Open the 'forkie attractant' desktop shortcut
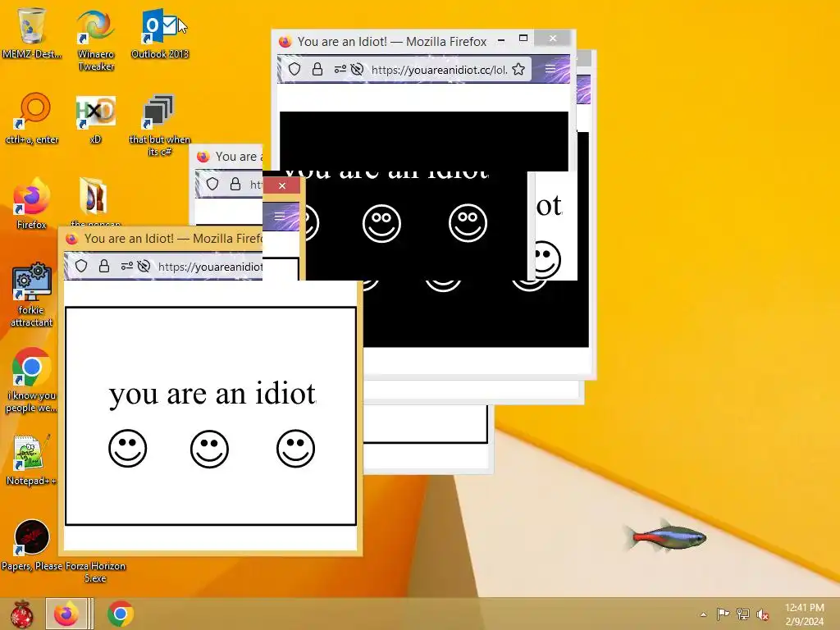The height and width of the screenshot is (630, 840). pyautogui.click(x=32, y=294)
